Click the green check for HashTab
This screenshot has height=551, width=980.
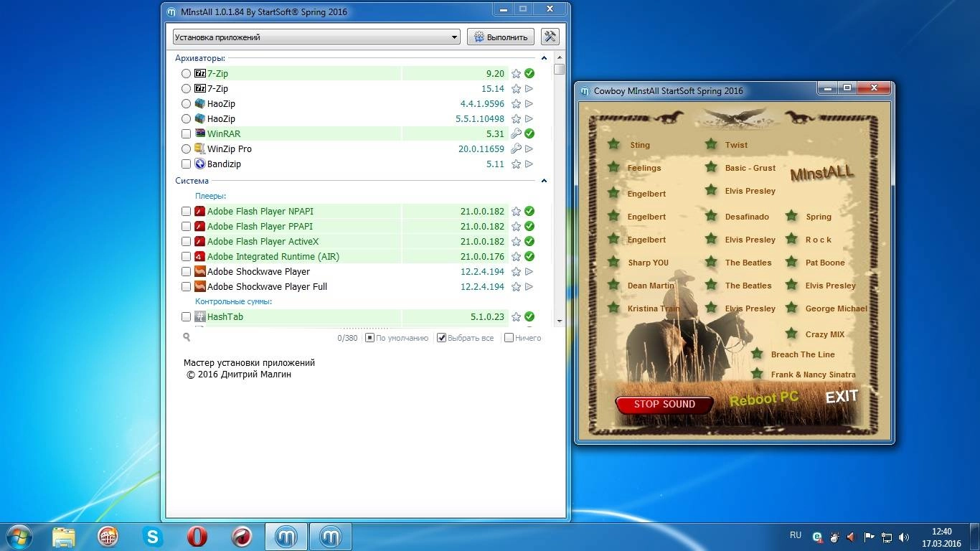(x=529, y=316)
